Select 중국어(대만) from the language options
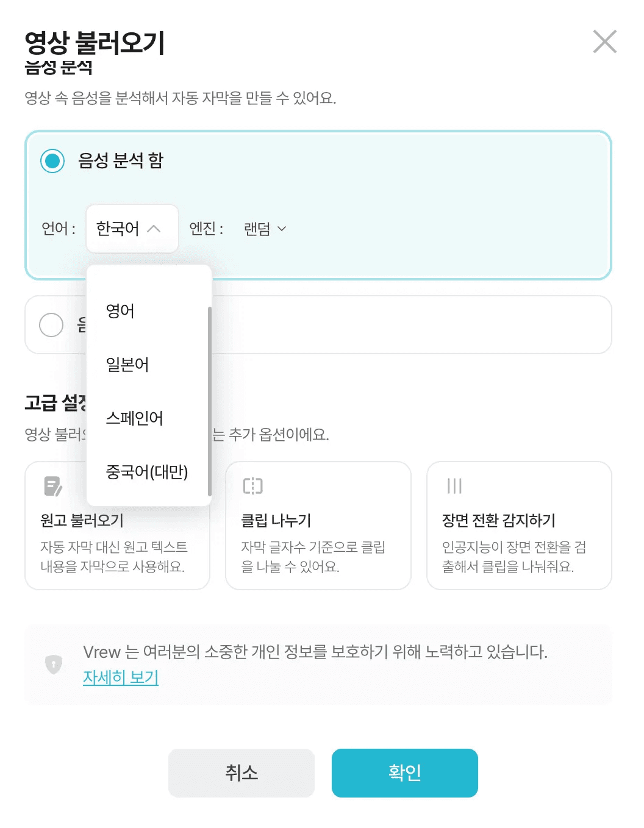 click(x=148, y=473)
